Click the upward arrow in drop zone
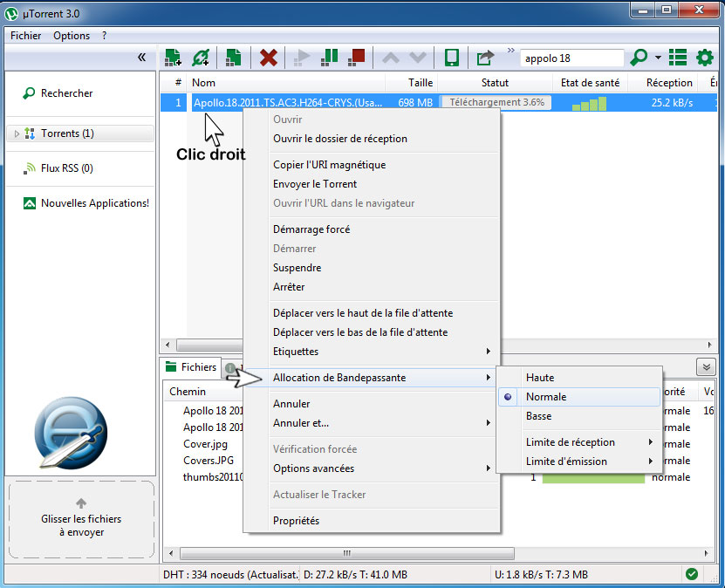 (x=81, y=503)
